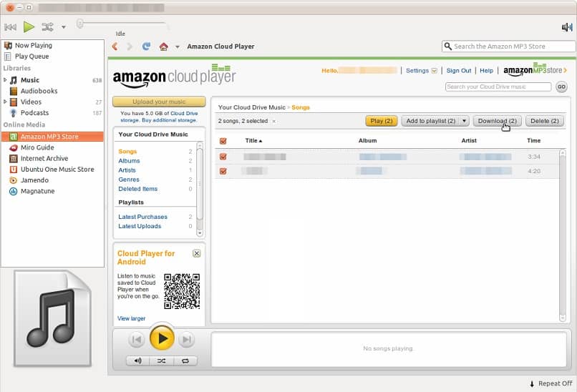Click the Cloud Player next song button
Image resolution: width=577 pixels, height=392 pixels.
point(187,339)
